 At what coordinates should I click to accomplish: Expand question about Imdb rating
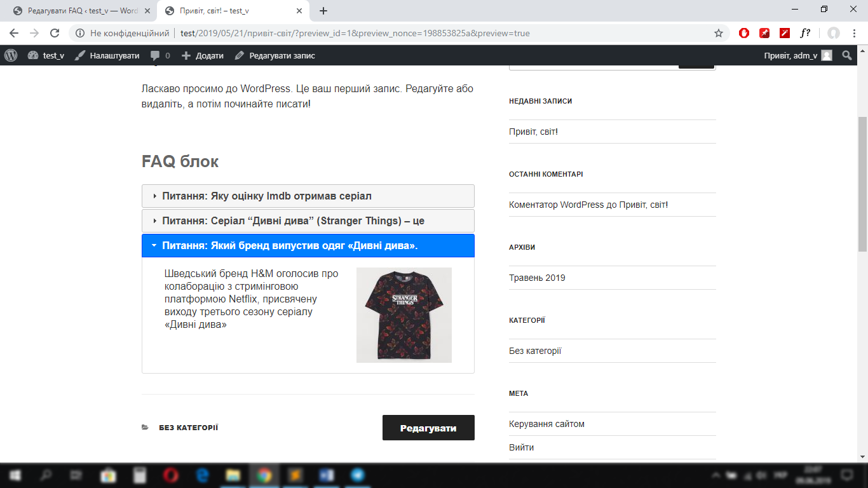click(x=308, y=196)
